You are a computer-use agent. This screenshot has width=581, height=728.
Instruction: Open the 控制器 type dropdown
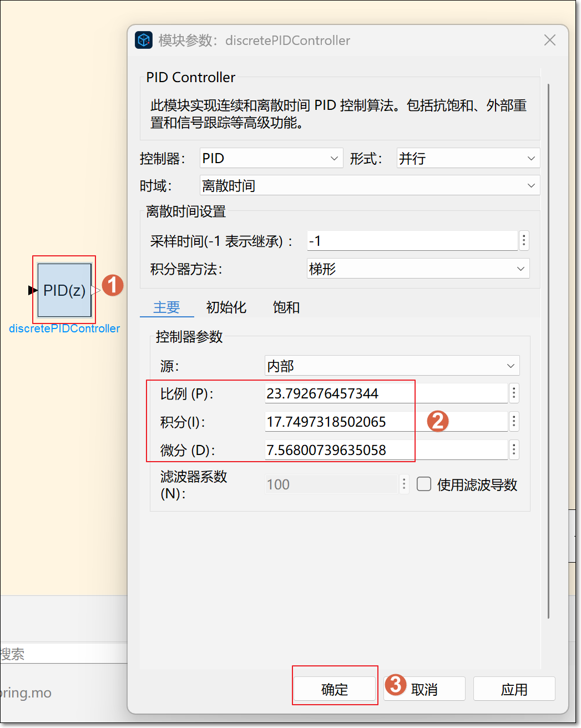click(271, 158)
